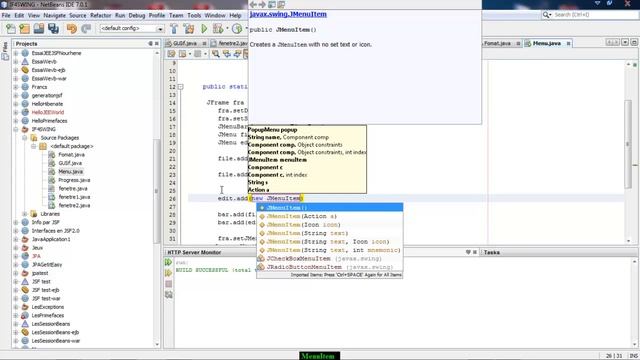Open the Debug Project dropdown arrow
This screenshot has height=360, width=640.
point(227,29)
